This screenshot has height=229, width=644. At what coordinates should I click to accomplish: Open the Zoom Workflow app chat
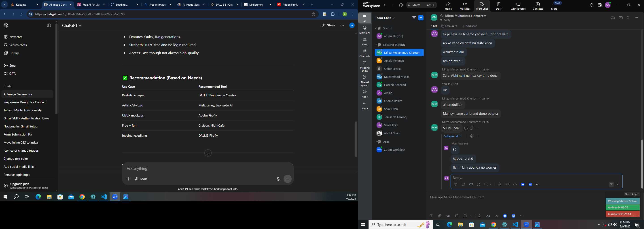[399, 150]
